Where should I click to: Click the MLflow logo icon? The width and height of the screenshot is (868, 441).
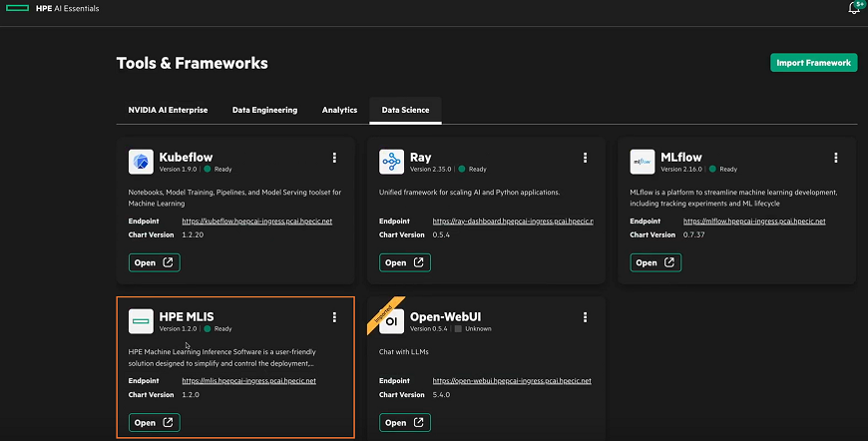click(643, 162)
